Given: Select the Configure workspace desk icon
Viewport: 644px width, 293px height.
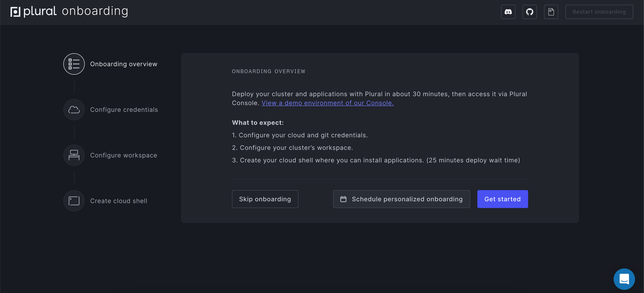Looking at the screenshot, I should [x=74, y=155].
